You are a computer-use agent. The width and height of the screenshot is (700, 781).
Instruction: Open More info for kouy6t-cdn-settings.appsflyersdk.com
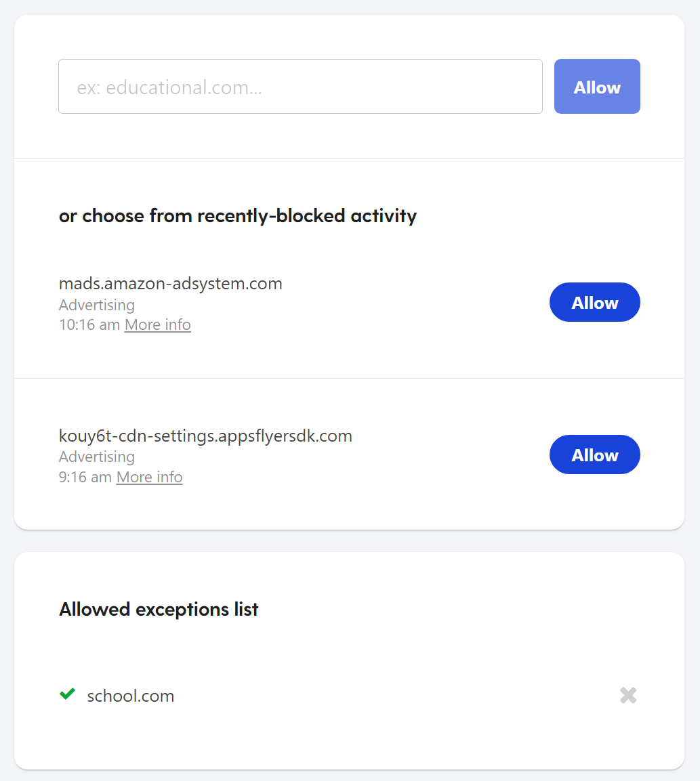pyautogui.click(x=149, y=477)
